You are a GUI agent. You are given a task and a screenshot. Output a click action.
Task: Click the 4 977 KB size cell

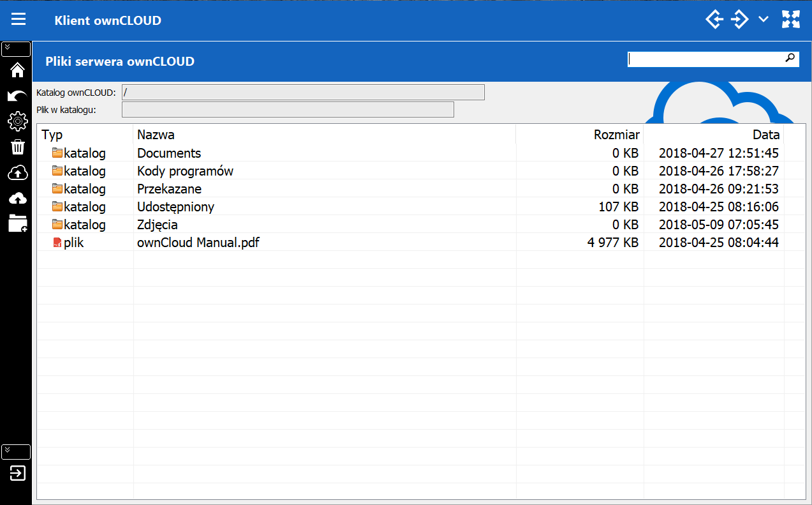tap(613, 243)
